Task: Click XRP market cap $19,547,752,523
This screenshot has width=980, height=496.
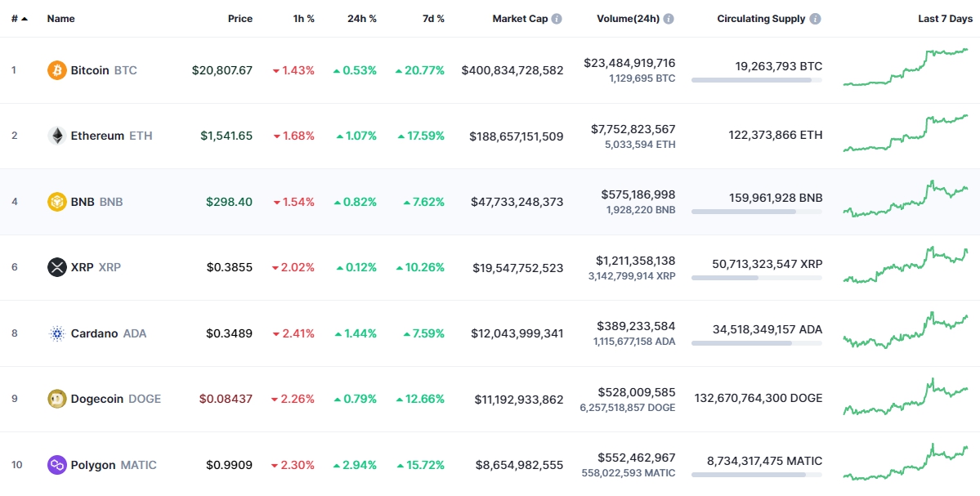Action: click(519, 267)
